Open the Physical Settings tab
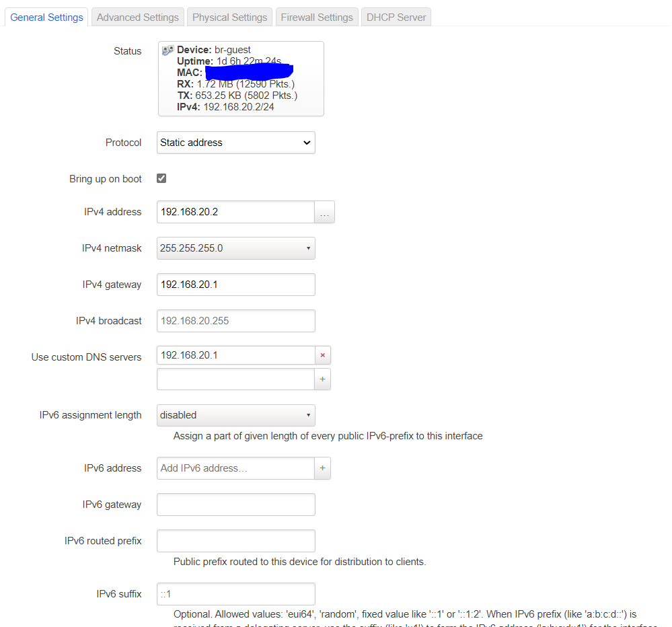Screen dimensions: 672x627 coord(229,17)
